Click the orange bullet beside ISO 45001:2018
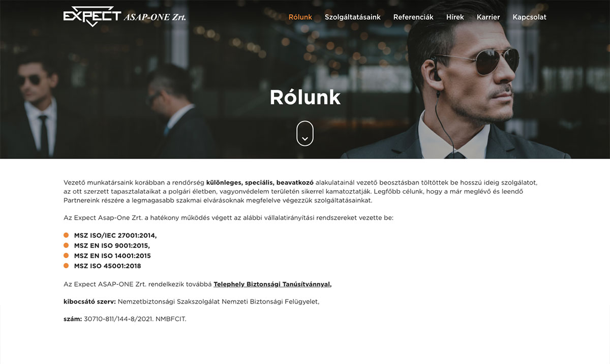This screenshot has height=364, width=610. click(66, 265)
